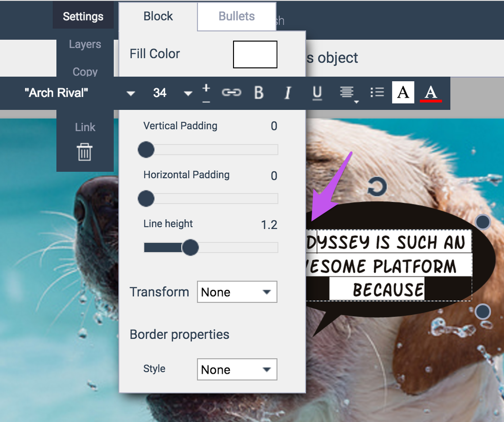Image resolution: width=504 pixels, height=422 pixels.
Task: Toggle bold formatting in text toolbar
Action: (x=259, y=93)
